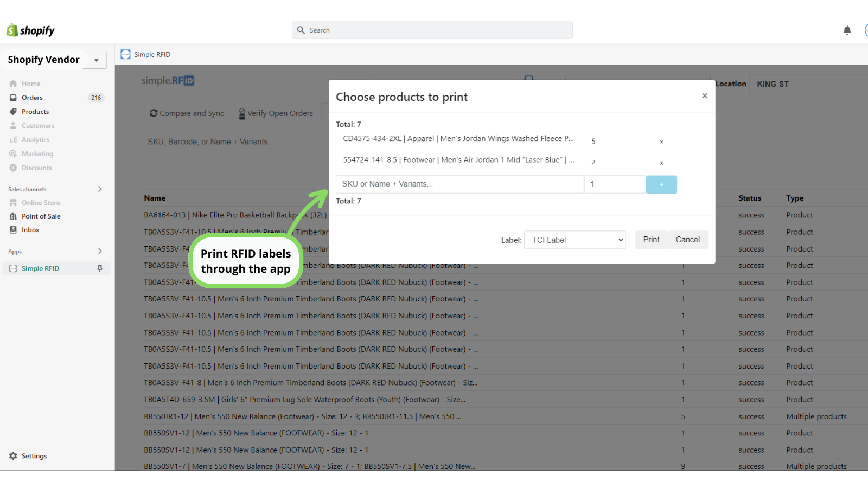Click the Point of Sale bag icon
The image size is (868, 488).
(13, 216)
